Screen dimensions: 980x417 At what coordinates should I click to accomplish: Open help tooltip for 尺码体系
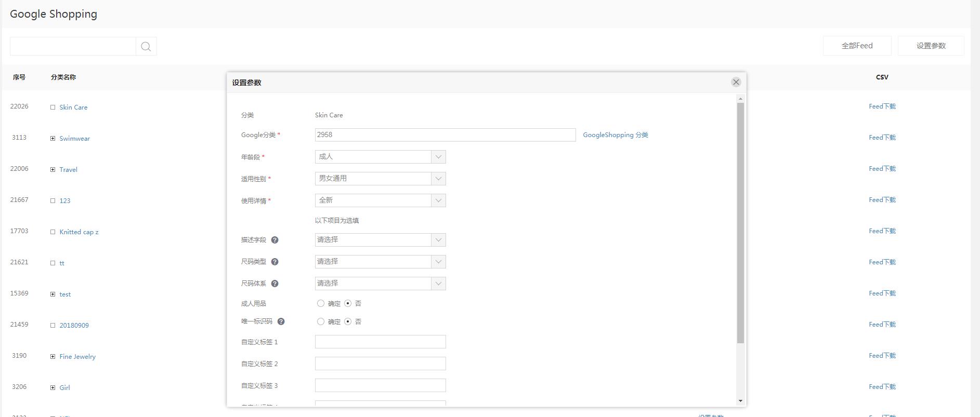coord(275,284)
